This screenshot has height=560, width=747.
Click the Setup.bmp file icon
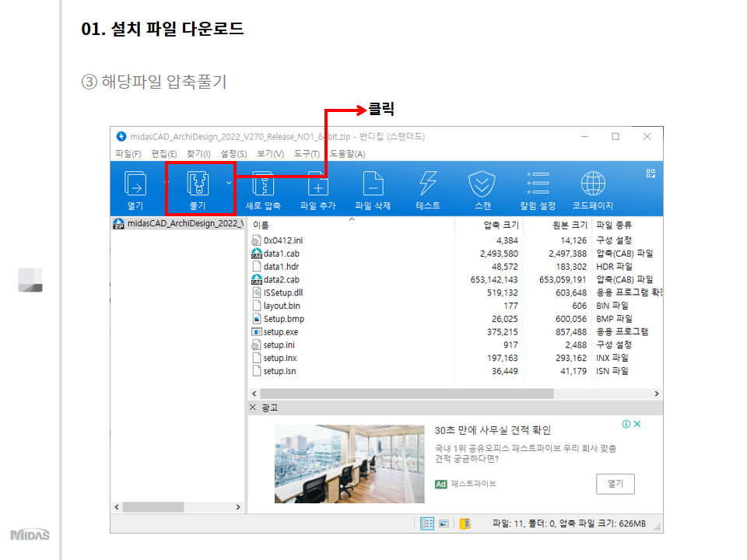click(257, 319)
